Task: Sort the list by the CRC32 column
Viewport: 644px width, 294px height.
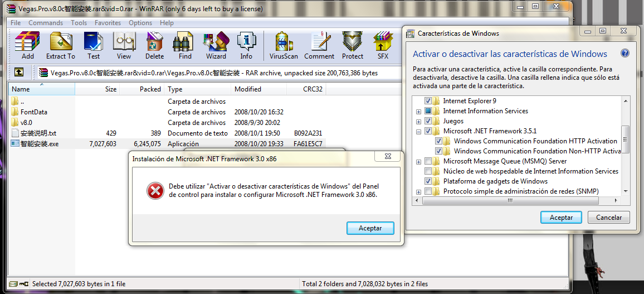Action: [306, 89]
